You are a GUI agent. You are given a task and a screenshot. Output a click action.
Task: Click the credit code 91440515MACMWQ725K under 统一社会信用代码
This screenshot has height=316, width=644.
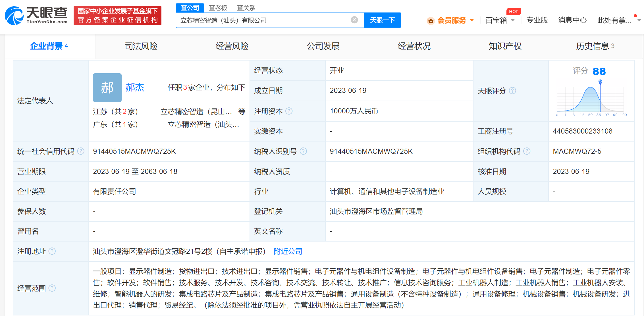(134, 151)
